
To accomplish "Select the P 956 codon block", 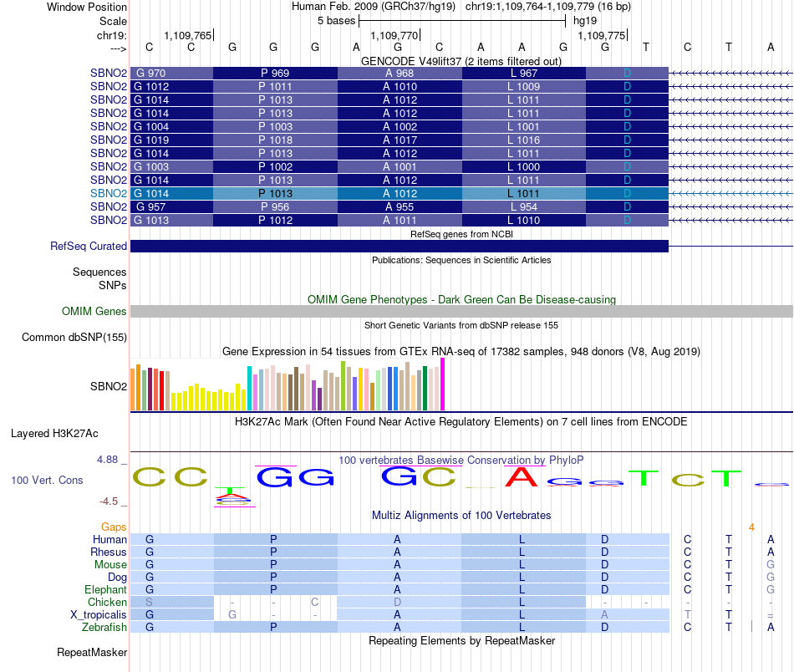I will 275,206.
